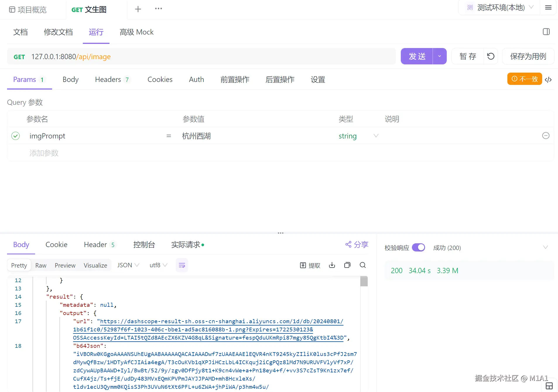Viewport: 558px width, 392px height.
Task: Open the 前置操作 tab
Action: [x=235, y=79]
